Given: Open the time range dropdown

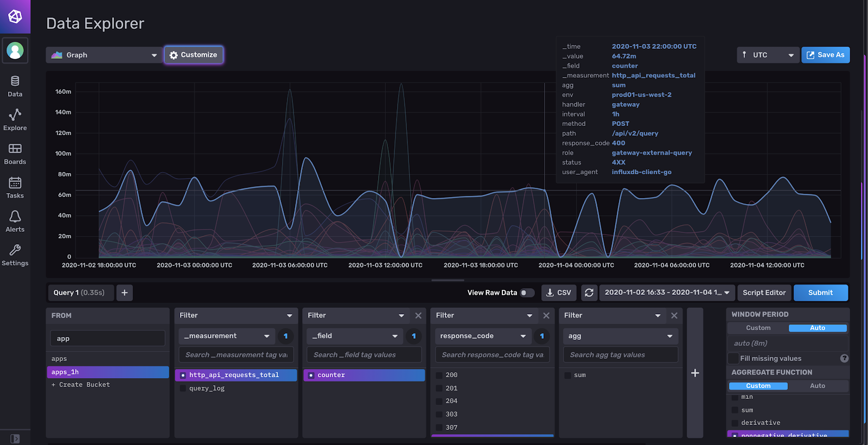Looking at the screenshot, I should tap(667, 293).
